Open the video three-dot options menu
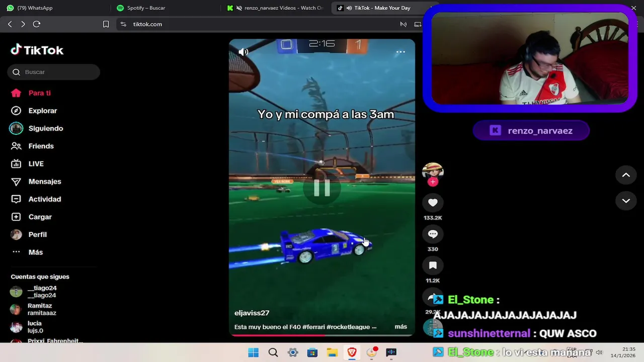This screenshot has width=644, height=362. point(400,52)
